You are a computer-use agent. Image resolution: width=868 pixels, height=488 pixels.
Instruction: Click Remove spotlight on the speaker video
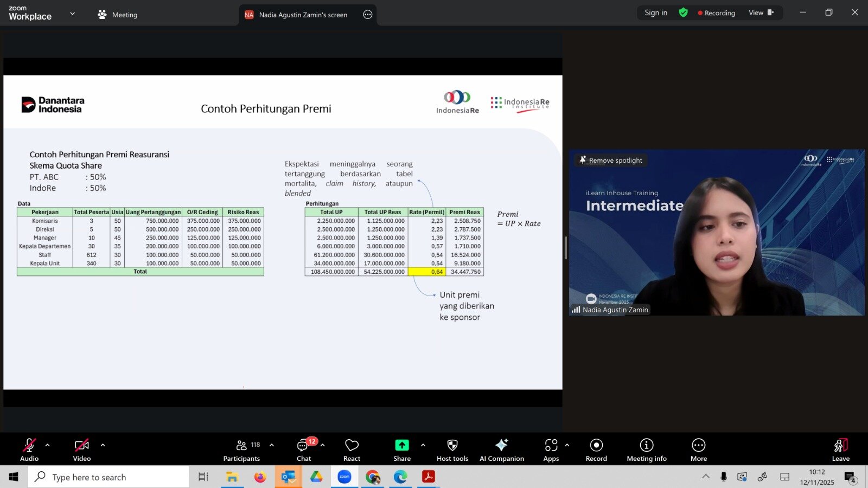(x=611, y=160)
